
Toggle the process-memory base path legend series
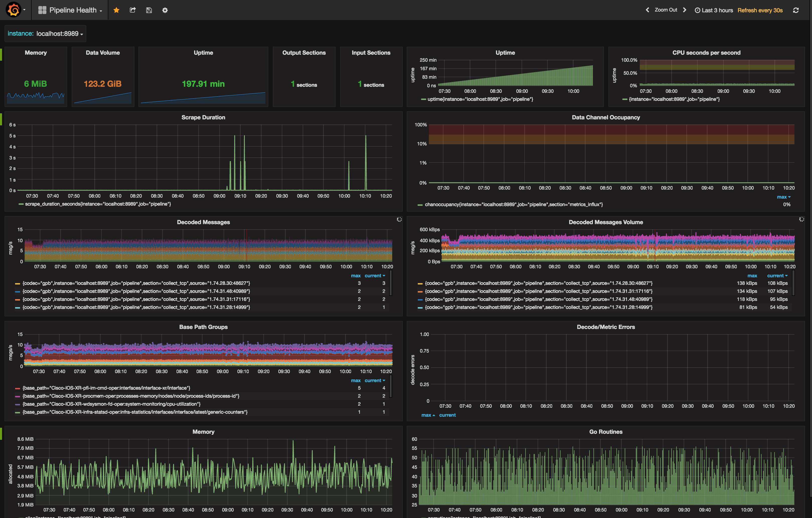click(x=131, y=396)
